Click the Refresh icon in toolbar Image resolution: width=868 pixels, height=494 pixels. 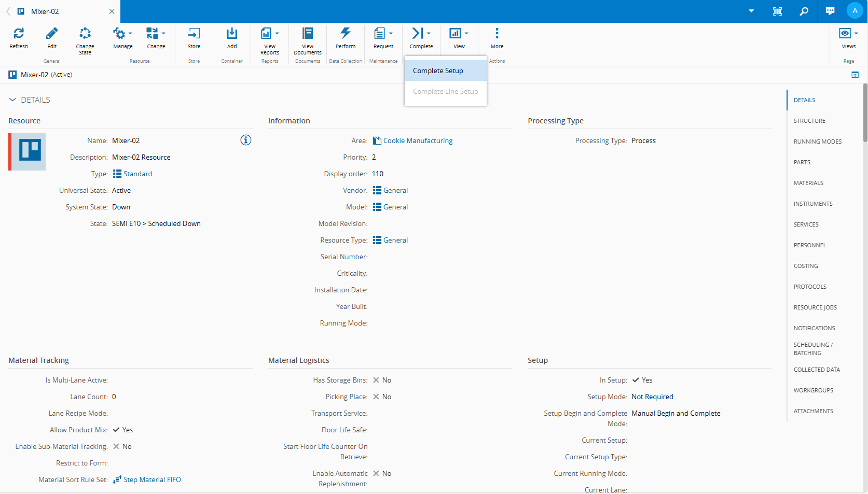pyautogui.click(x=19, y=34)
